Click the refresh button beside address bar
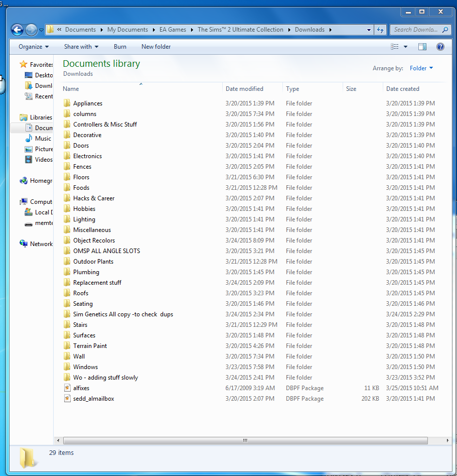Image resolution: width=457 pixels, height=476 pixels. (x=380, y=30)
